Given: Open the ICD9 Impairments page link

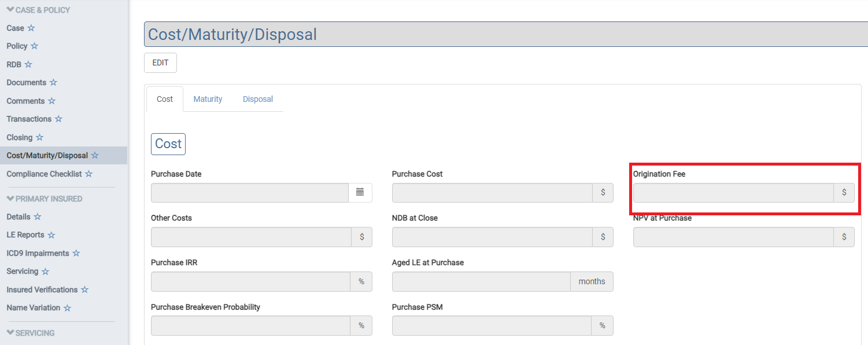Looking at the screenshot, I should point(38,254).
